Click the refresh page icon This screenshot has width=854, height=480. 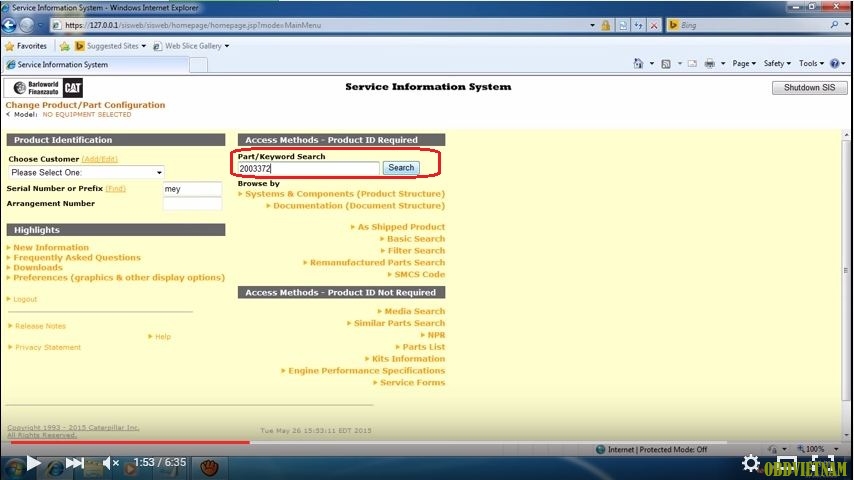click(x=638, y=25)
